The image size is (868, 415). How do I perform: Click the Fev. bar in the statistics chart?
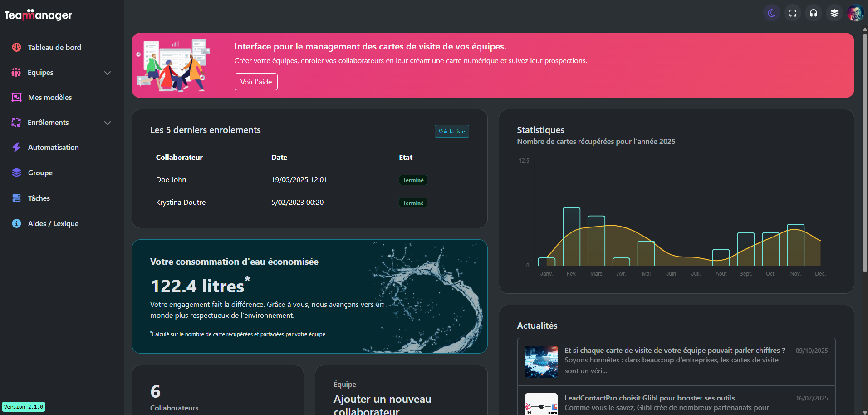[x=571, y=236]
